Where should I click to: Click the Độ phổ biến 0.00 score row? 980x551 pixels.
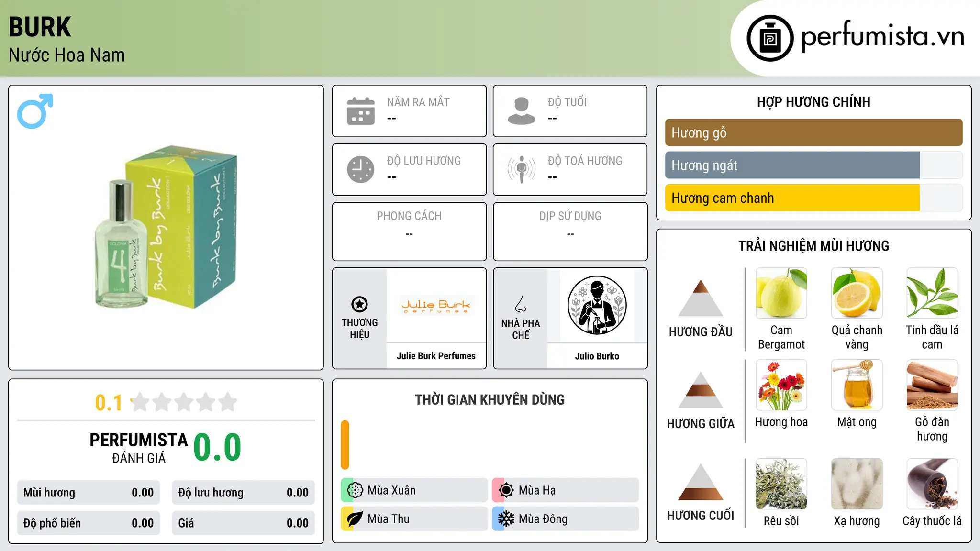tap(89, 523)
